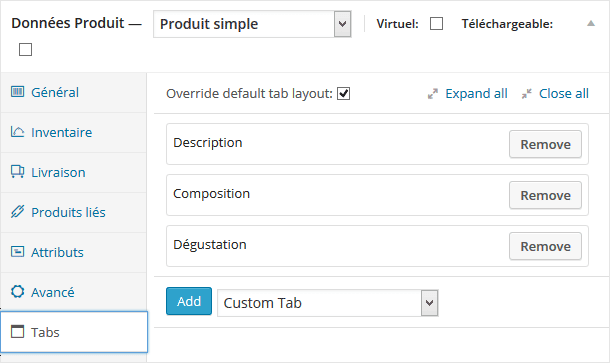Click the Tabs window icon
Image resolution: width=610 pixels, height=363 pixels.
tap(17, 331)
